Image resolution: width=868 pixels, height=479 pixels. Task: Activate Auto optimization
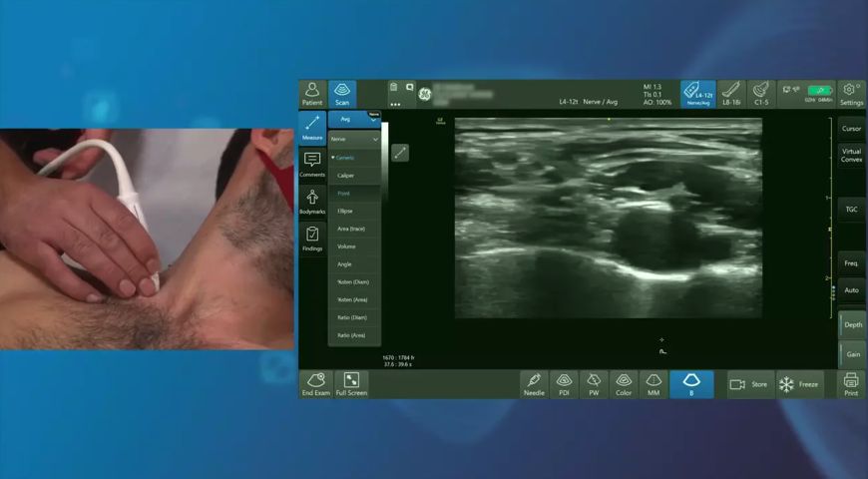[851, 290]
